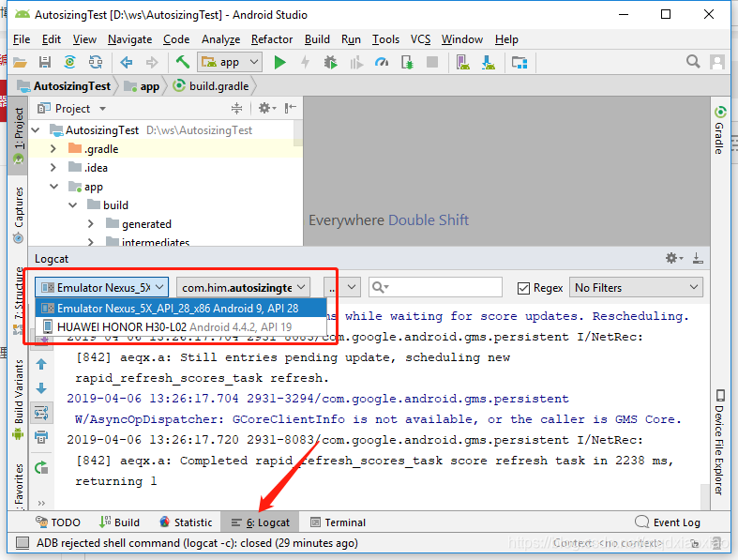
Task: Open Project panel gear settings
Action: 267,108
